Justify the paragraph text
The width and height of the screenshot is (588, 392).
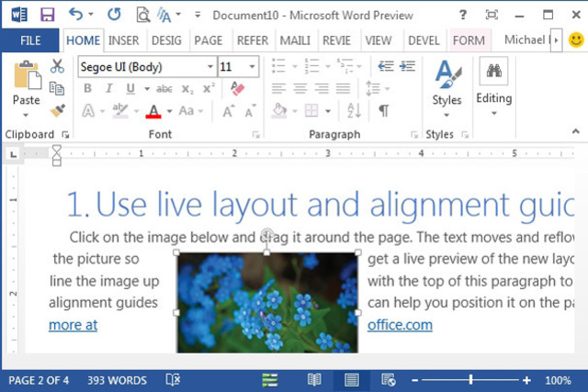click(x=343, y=88)
